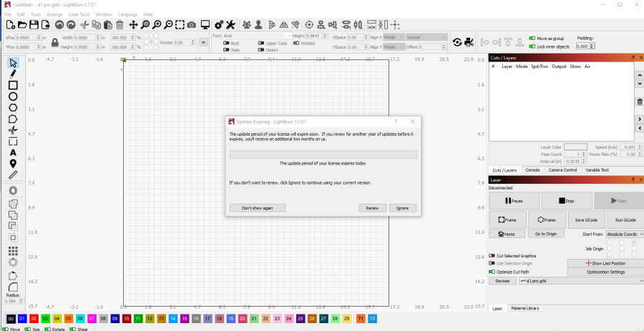Switch to the Console tab
Screen dimensions: 644x331
click(x=532, y=170)
